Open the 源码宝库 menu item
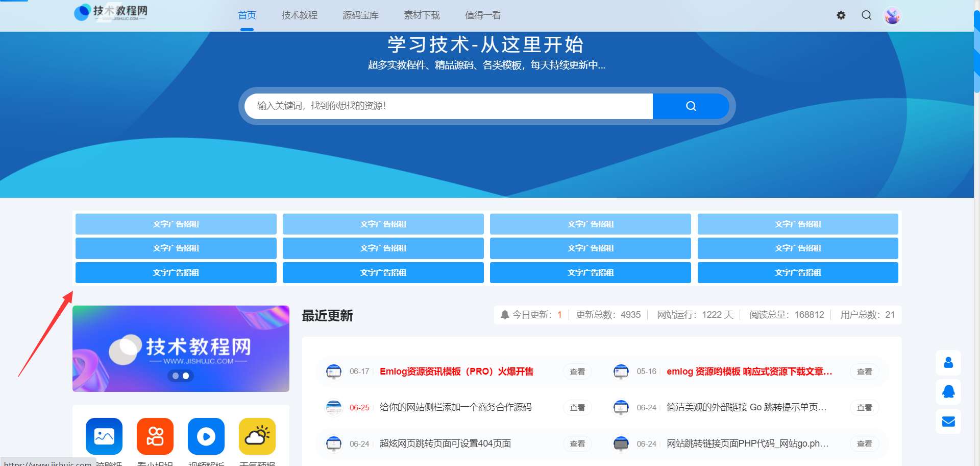980x466 pixels. click(x=360, y=15)
